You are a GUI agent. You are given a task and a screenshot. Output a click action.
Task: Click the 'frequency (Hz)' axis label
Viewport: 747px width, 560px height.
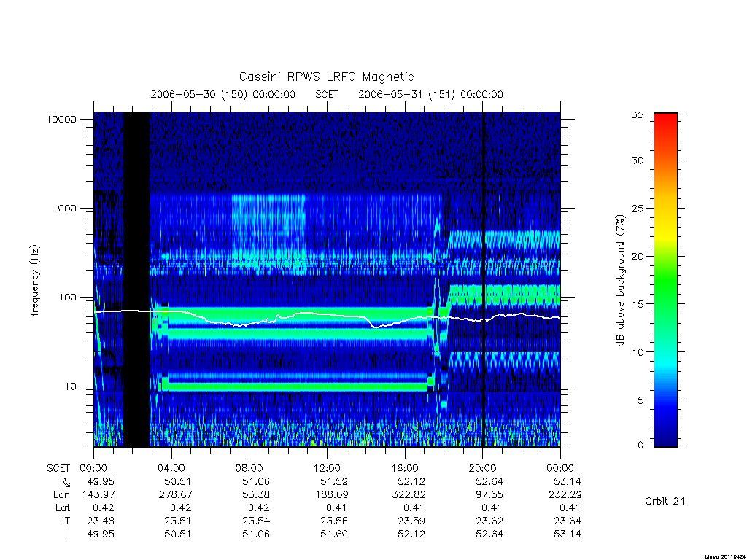pyautogui.click(x=35, y=281)
